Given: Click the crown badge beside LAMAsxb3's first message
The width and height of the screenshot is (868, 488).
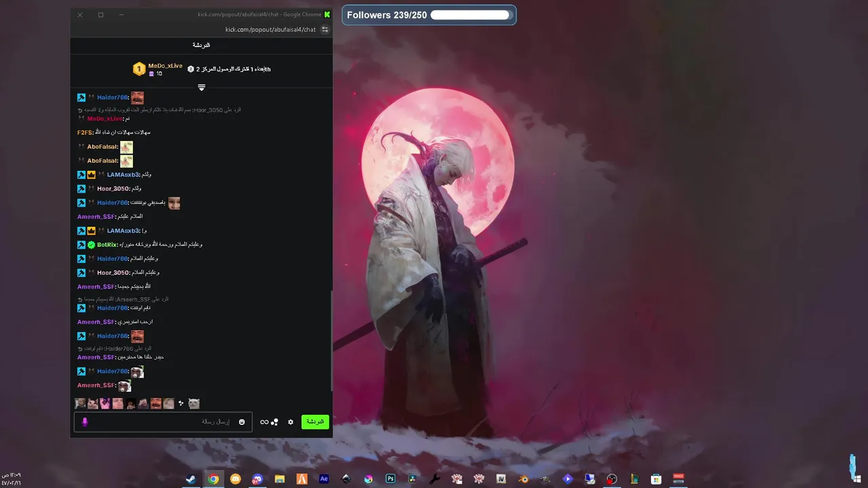Looking at the screenshot, I should click(92, 175).
